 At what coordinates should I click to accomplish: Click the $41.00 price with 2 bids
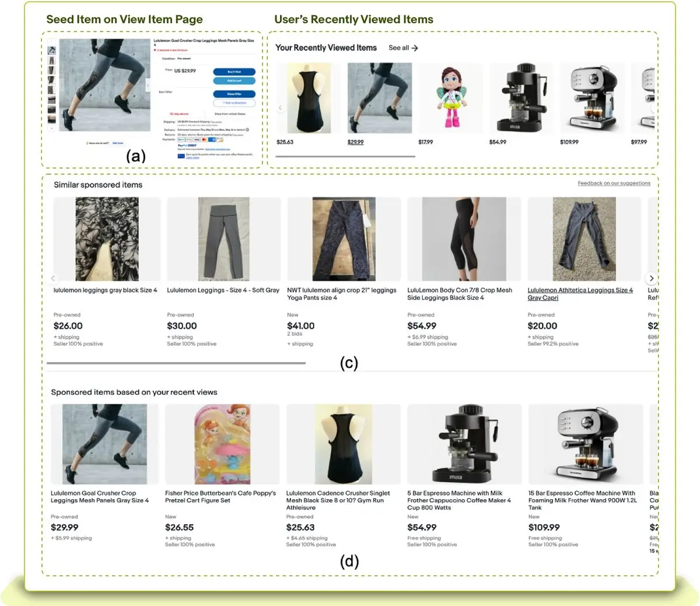pos(301,326)
